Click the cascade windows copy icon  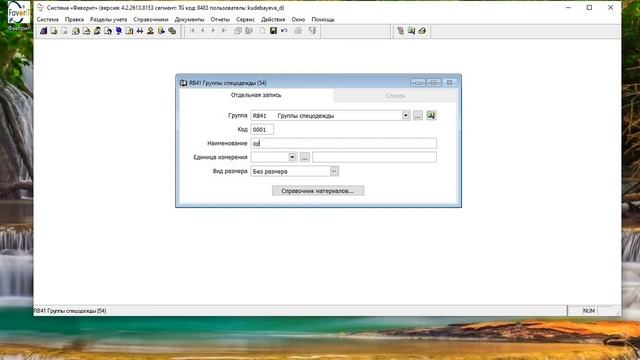(x=238, y=31)
